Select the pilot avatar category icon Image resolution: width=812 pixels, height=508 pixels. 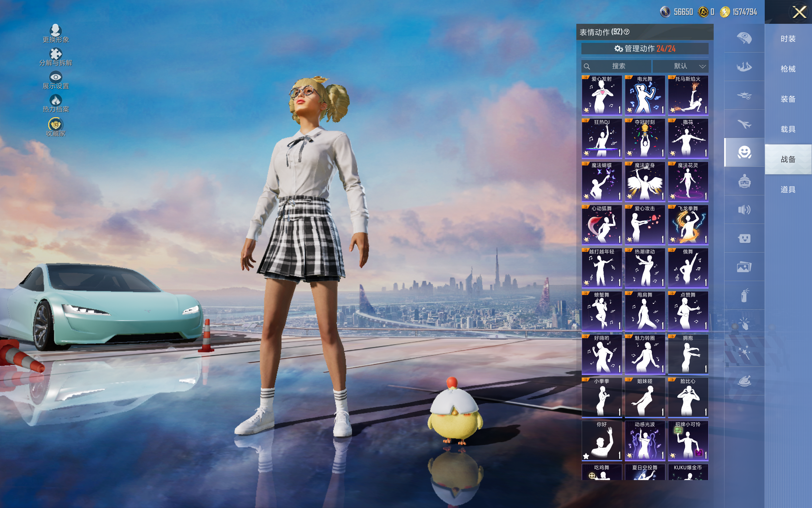[744, 181]
